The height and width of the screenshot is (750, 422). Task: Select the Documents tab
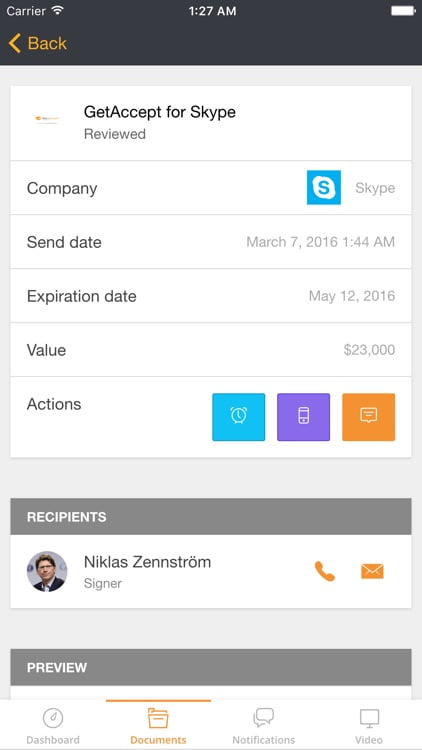pos(158,726)
